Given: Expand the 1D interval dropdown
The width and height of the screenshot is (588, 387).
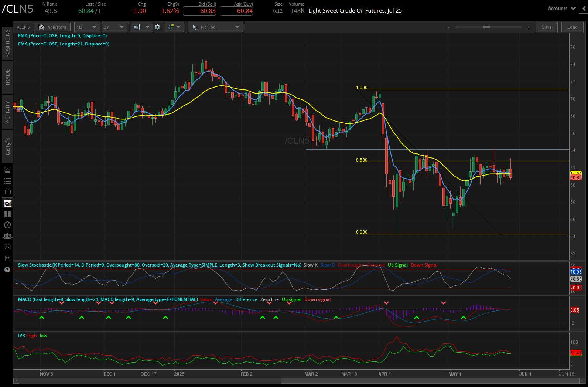Looking at the screenshot, I should coord(87,27).
